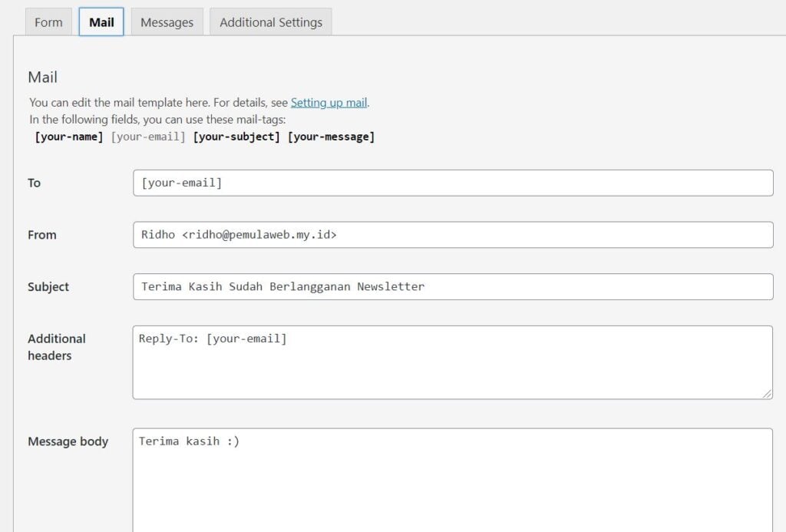This screenshot has width=786, height=532.
Task: Click inside the Message body textarea
Action: point(453,476)
